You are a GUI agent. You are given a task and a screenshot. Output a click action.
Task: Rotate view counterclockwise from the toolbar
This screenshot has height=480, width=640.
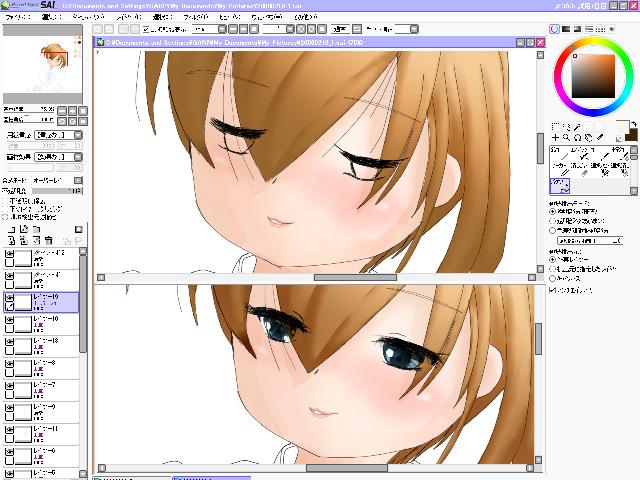pyautogui.click(x=301, y=29)
